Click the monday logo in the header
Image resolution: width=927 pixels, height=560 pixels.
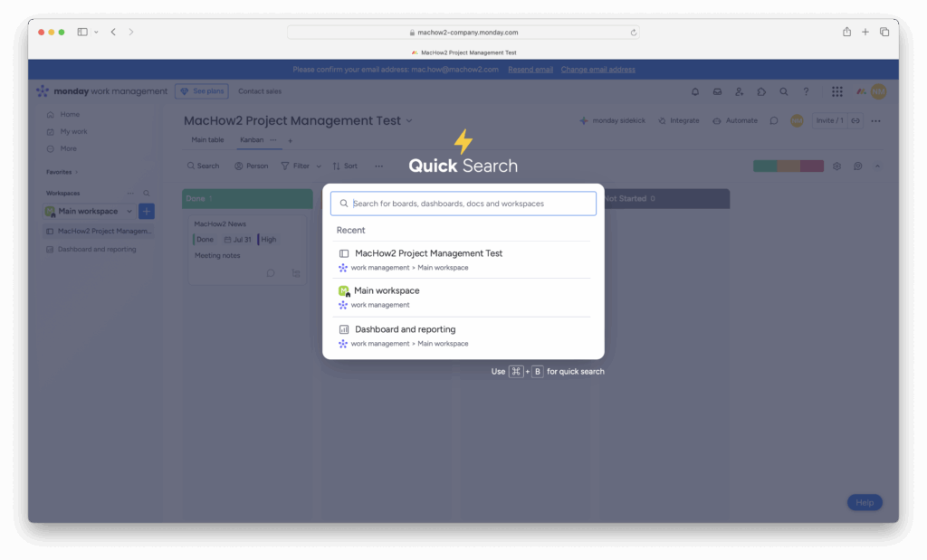click(x=43, y=91)
